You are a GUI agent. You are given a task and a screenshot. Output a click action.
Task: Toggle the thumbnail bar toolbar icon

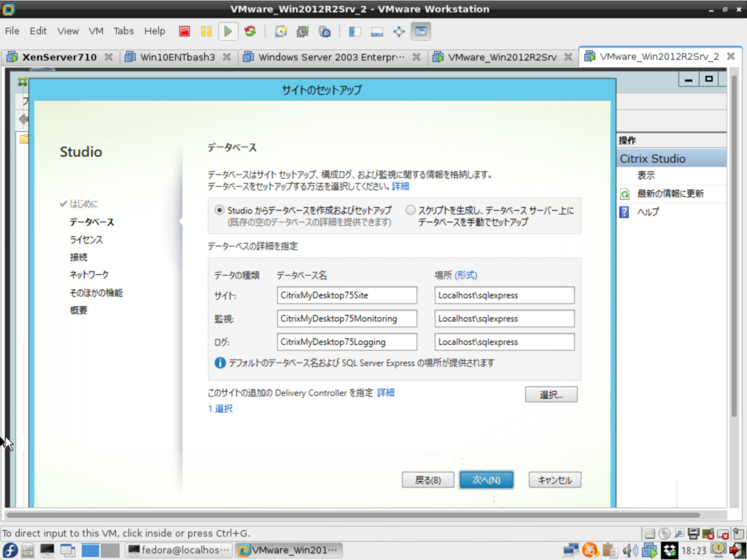click(377, 31)
